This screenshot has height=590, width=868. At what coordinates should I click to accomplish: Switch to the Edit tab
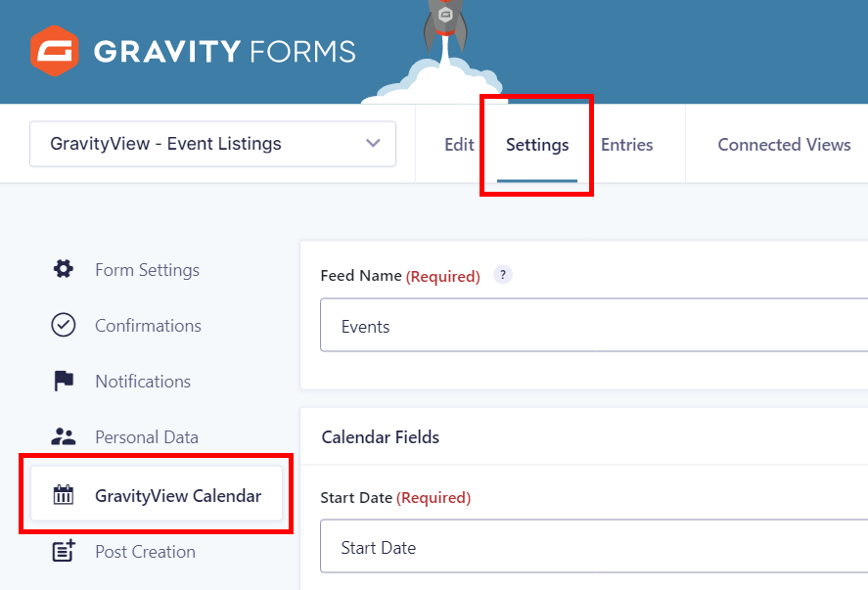pyautogui.click(x=459, y=144)
